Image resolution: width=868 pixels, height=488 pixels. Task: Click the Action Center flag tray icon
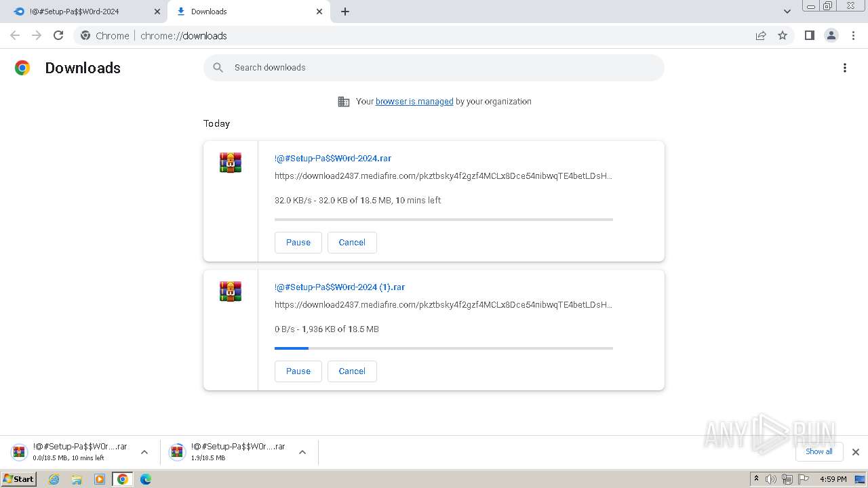pos(804,479)
